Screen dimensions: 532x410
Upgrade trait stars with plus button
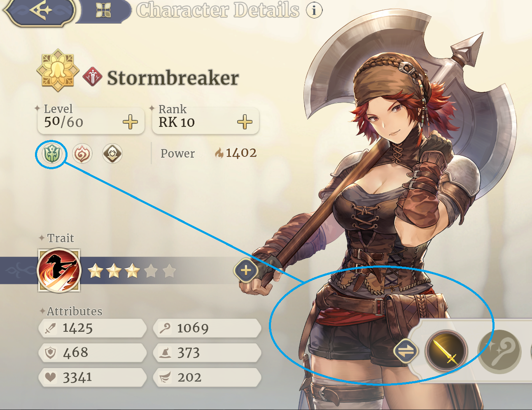click(246, 270)
